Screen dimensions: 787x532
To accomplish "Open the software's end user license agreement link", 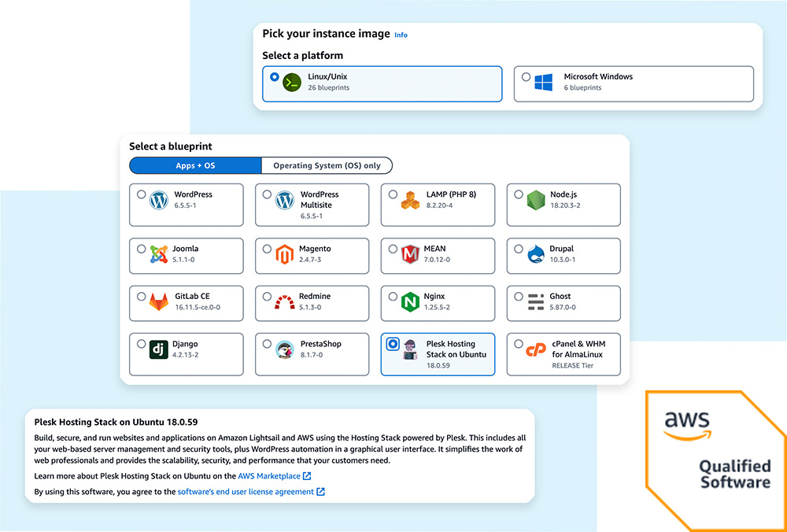I will 246,492.
